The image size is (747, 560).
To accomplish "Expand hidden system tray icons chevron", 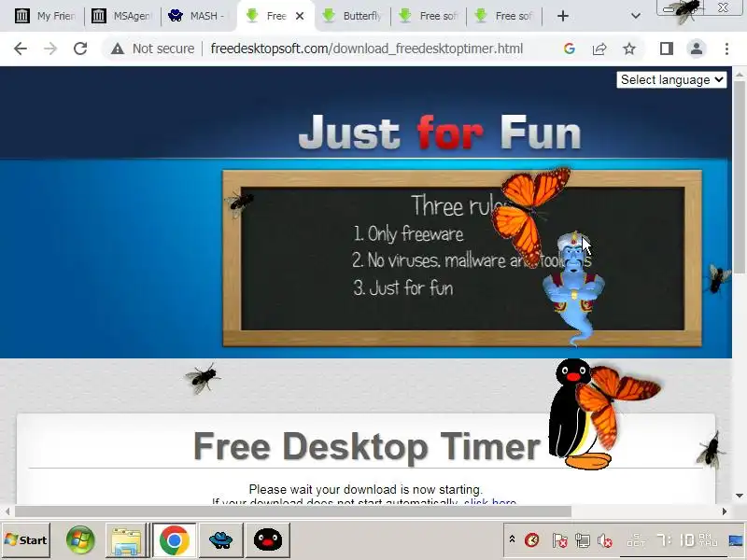I will click(x=512, y=539).
